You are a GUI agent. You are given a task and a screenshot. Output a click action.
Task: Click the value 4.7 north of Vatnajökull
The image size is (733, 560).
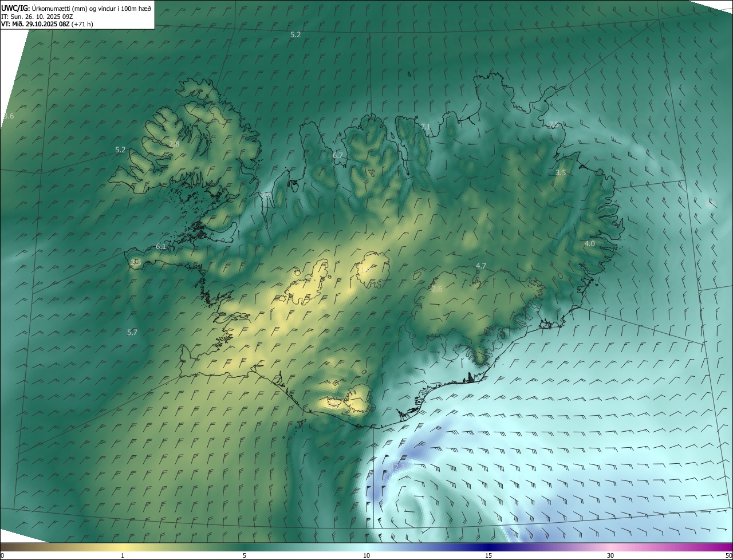[481, 266]
